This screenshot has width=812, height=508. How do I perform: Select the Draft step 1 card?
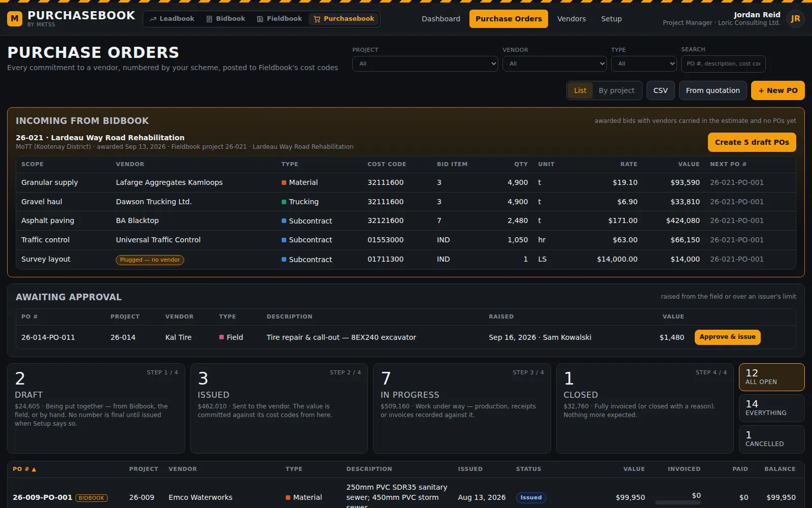(x=96, y=408)
